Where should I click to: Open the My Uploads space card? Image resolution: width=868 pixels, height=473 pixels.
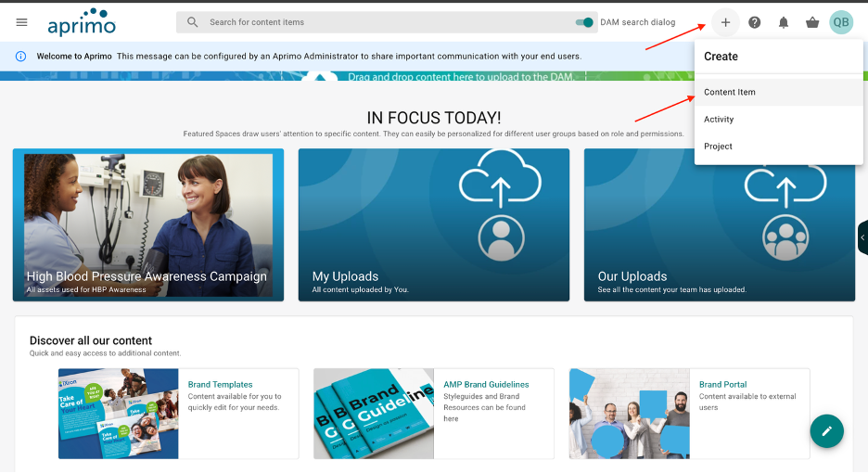point(433,224)
